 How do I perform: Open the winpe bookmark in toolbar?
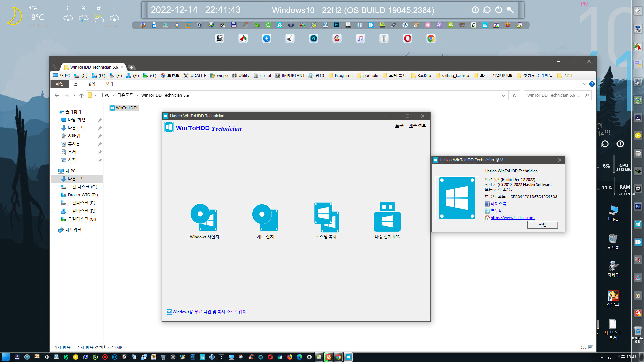pyautogui.click(x=219, y=76)
